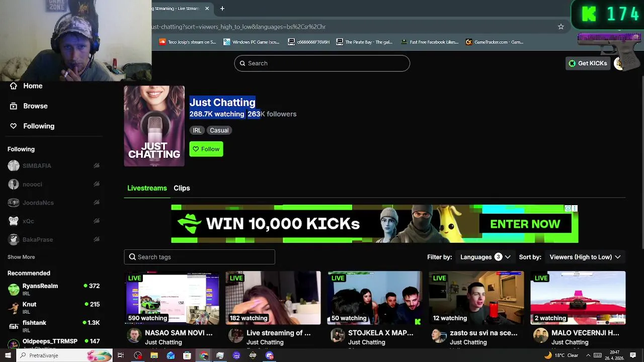This screenshot has width=644, height=362.
Task: Open the SoundCloud Teco Josip bookmark
Action: 187,42
